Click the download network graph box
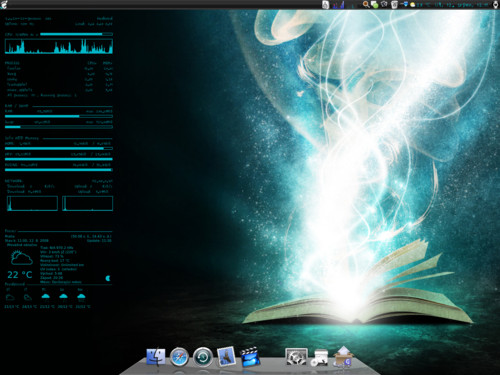500x375 pixels. 32,203
